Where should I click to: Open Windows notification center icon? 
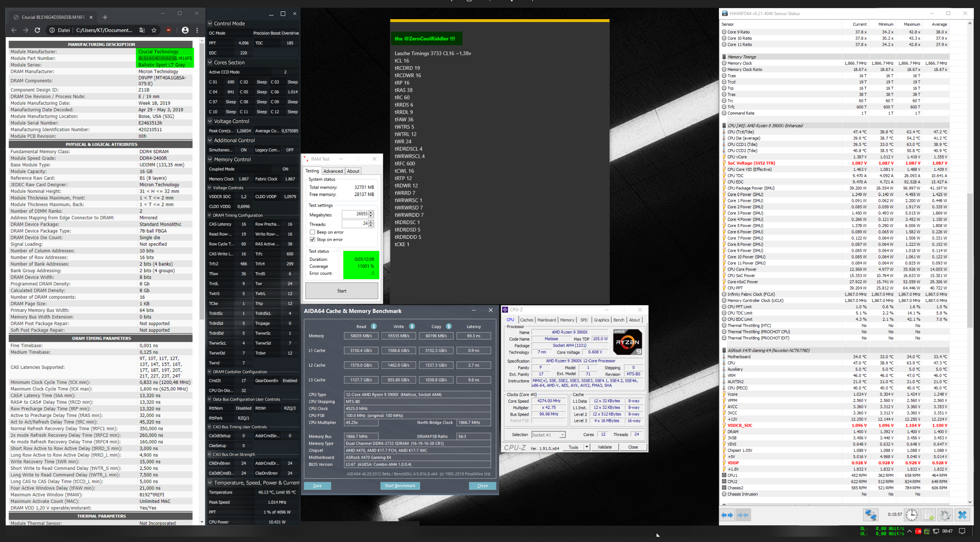click(x=962, y=531)
